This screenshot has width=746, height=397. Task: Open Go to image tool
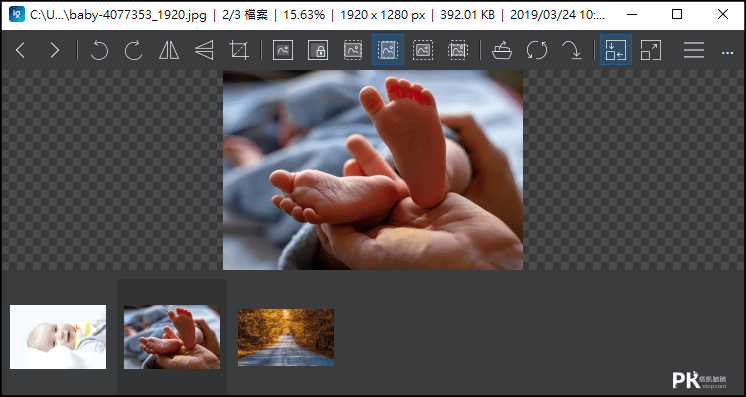coord(571,50)
